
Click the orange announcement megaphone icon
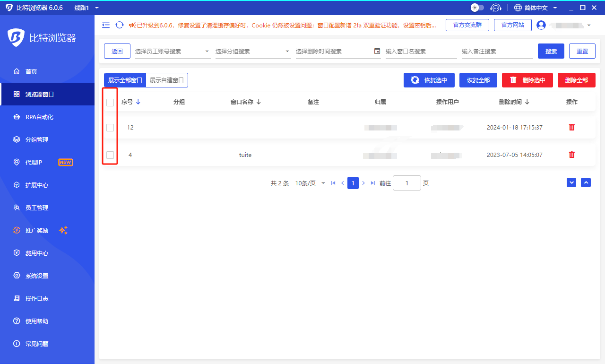point(132,25)
